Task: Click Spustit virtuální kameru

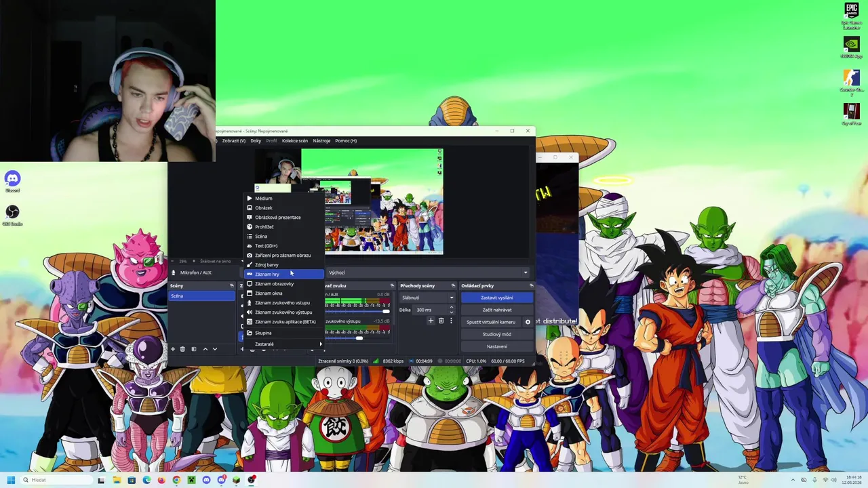Action: pos(491,322)
